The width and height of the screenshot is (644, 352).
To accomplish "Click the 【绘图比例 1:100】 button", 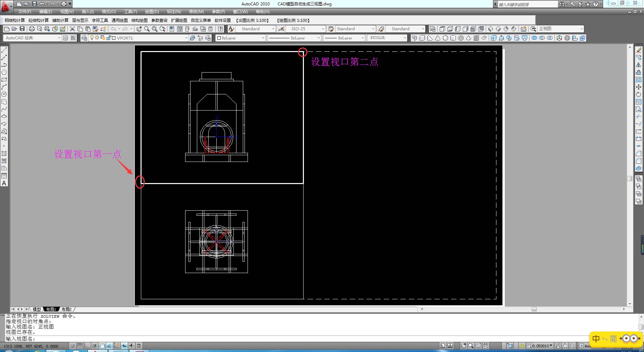I will tap(293, 20).
